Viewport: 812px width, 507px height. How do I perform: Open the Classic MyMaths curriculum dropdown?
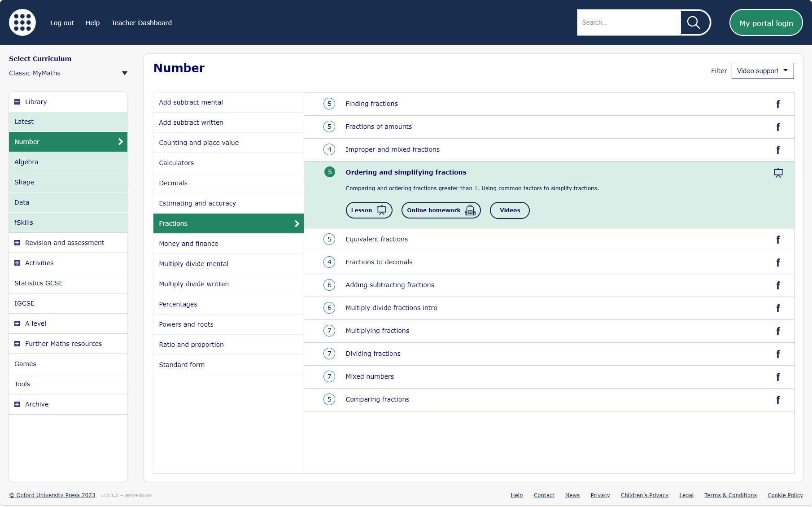coord(68,73)
